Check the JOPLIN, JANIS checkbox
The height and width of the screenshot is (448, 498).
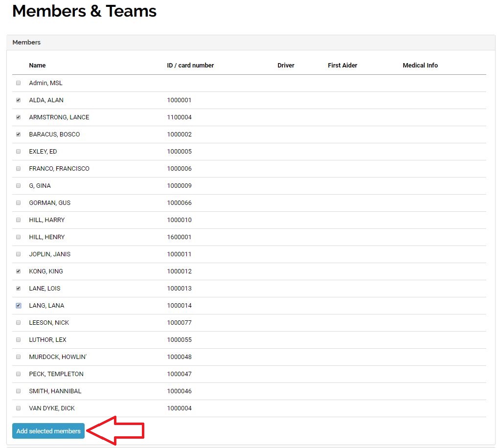coord(19,254)
